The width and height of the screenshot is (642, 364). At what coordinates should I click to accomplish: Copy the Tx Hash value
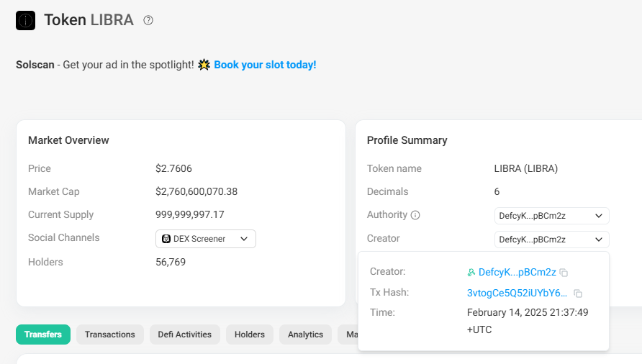(578, 294)
